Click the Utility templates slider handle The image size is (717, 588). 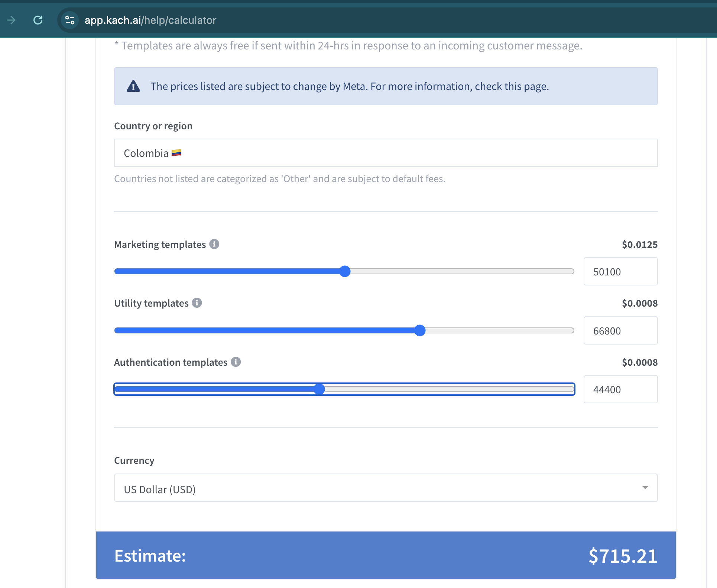tap(420, 330)
